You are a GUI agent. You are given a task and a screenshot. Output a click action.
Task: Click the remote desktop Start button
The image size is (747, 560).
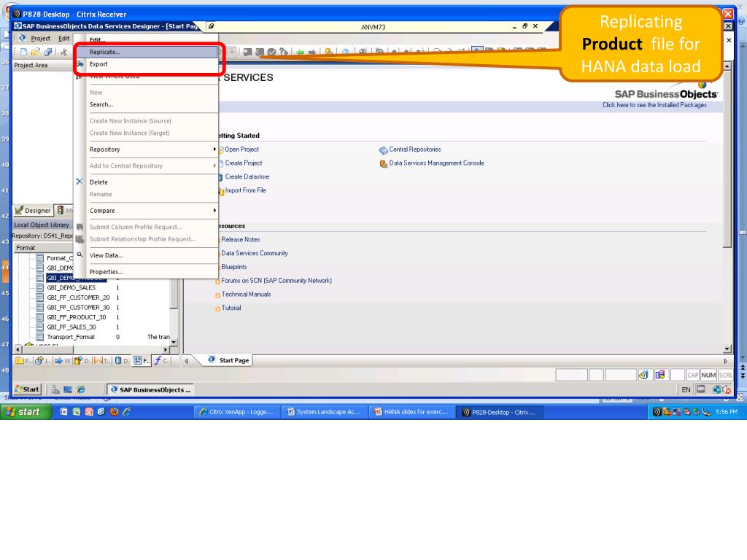(27, 389)
